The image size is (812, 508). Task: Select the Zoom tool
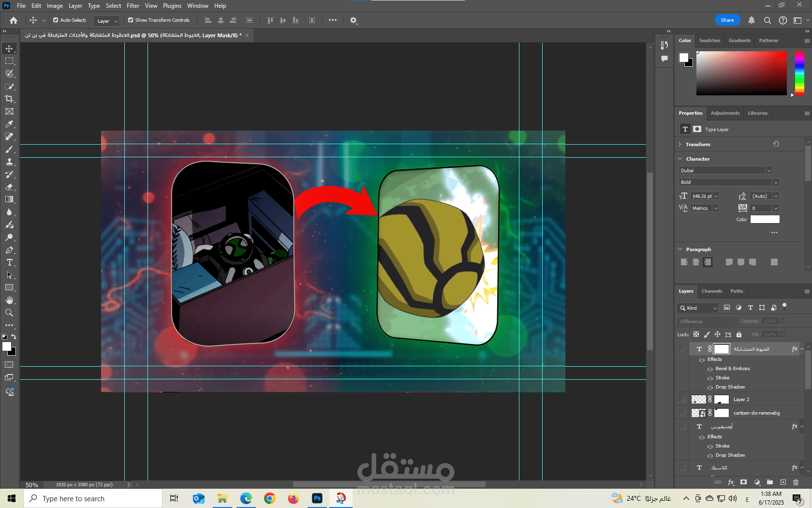coord(9,313)
